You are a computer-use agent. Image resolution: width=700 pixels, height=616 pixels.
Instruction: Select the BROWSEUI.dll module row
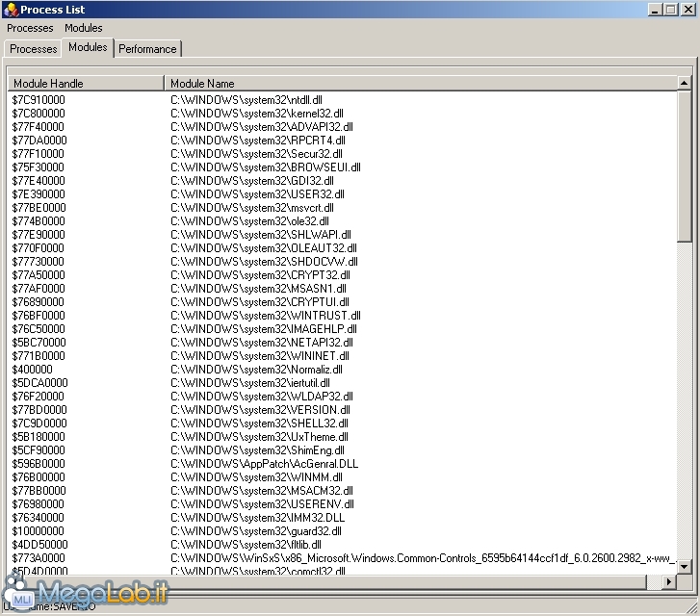click(343, 167)
